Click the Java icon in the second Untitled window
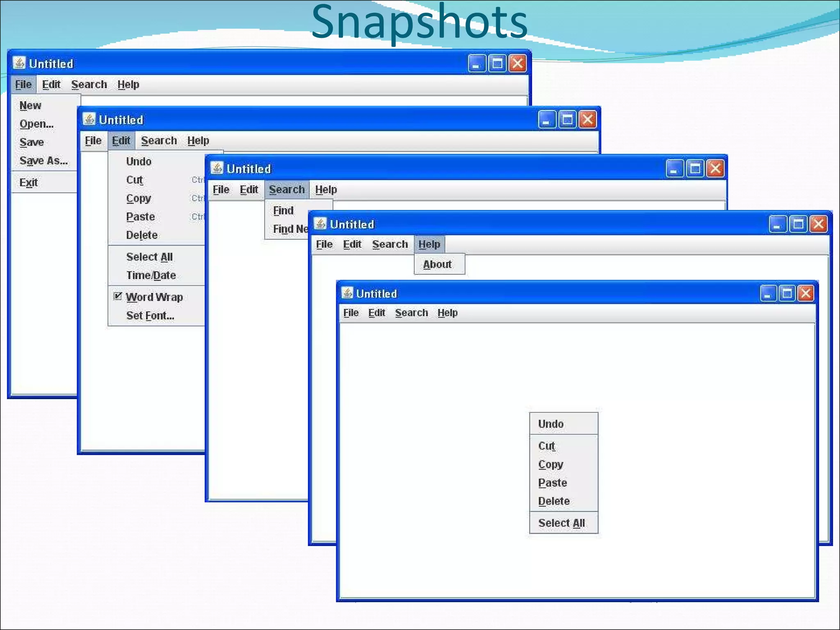 [x=89, y=119]
